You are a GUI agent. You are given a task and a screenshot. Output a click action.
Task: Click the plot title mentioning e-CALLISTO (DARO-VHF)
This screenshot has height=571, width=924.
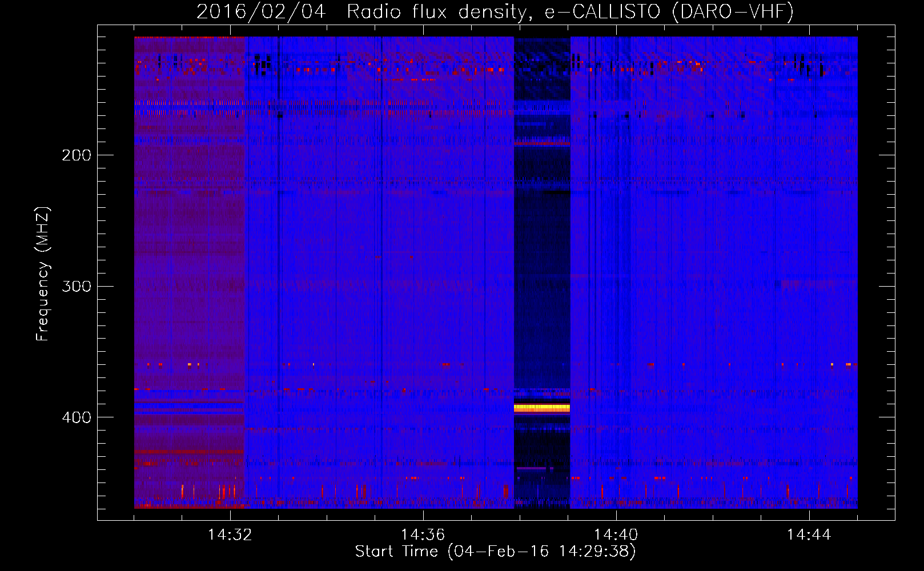[495, 11]
